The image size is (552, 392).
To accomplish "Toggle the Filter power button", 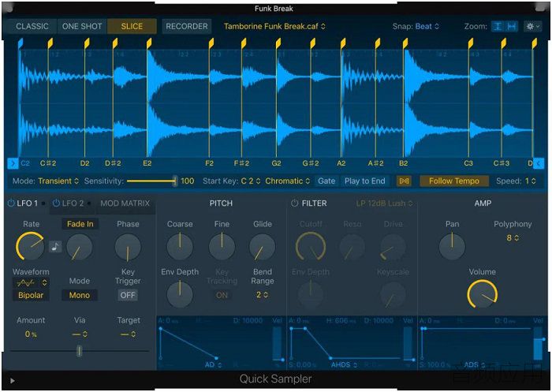I will pyautogui.click(x=295, y=203).
